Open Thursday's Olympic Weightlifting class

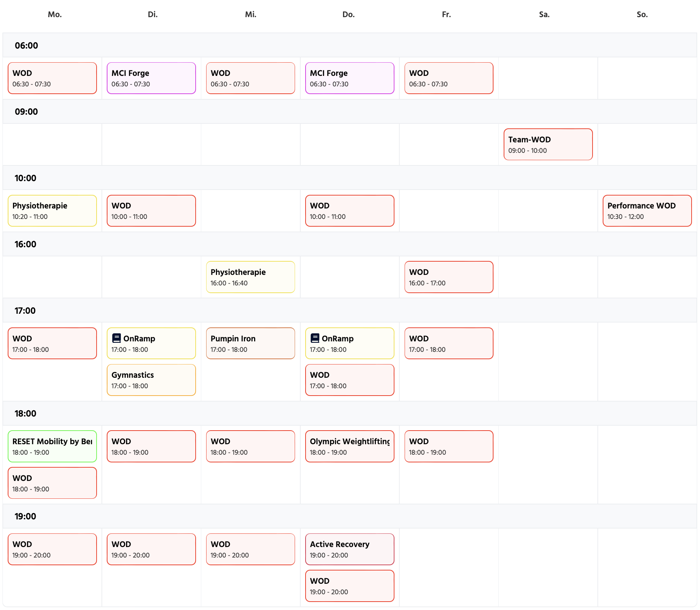(x=349, y=446)
